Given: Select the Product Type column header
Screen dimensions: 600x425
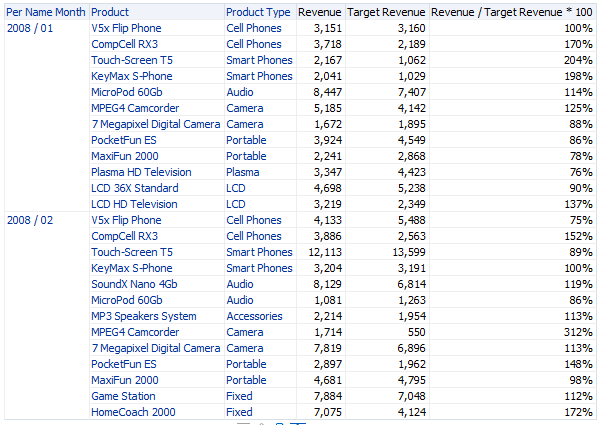Looking at the screenshot, I should point(258,12).
